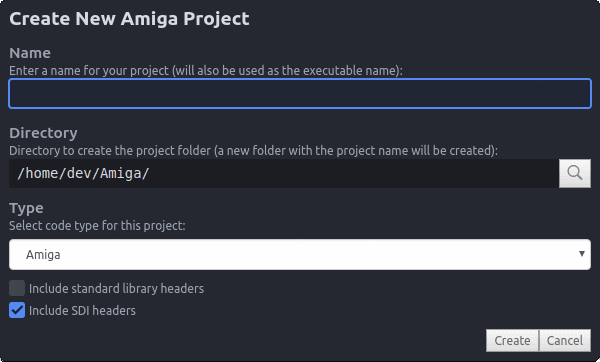Click the 'Directory to create the project folder' description

coord(253,151)
